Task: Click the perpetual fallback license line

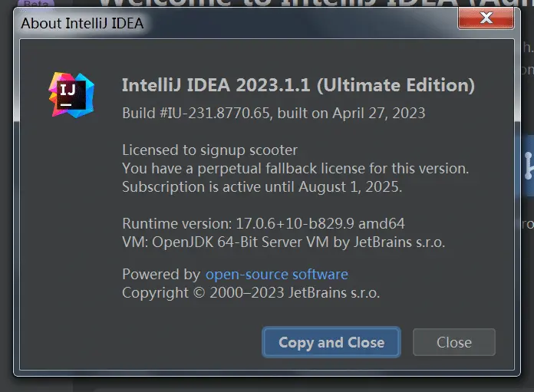Action: point(295,168)
